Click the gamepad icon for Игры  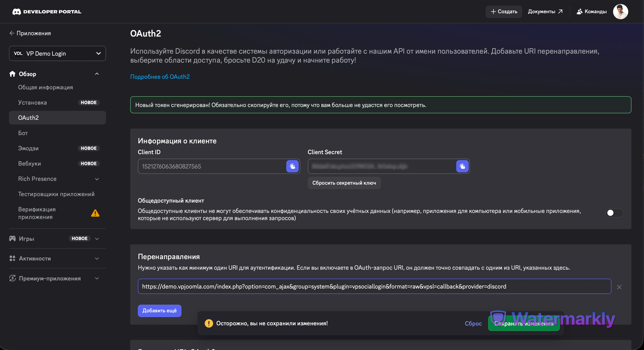pyautogui.click(x=12, y=238)
